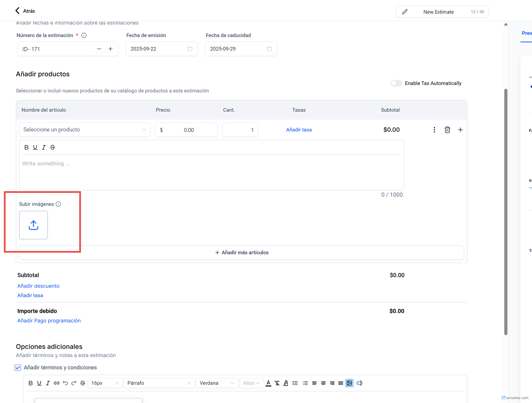Click info icon next to Subir imágenes

pyautogui.click(x=59, y=204)
